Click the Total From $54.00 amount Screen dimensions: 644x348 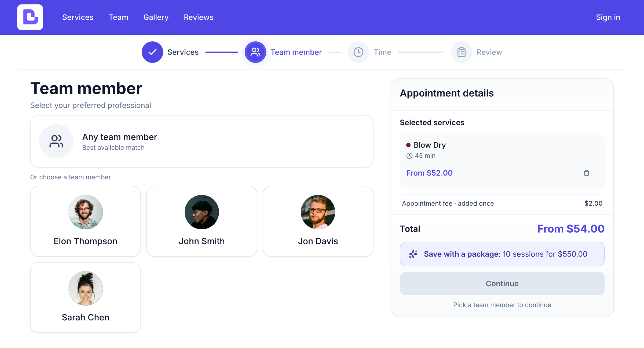coord(571,229)
